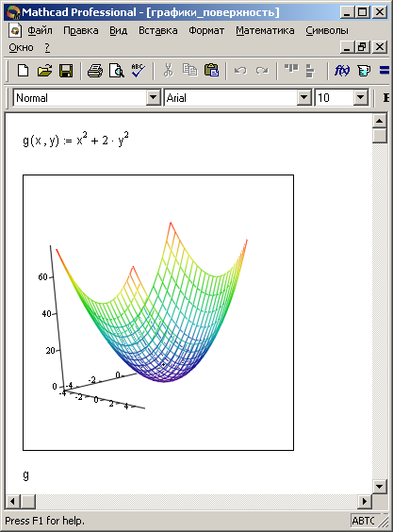Select the g(x,y) function definition
Screen dimensions: 393x532
coord(75,139)
